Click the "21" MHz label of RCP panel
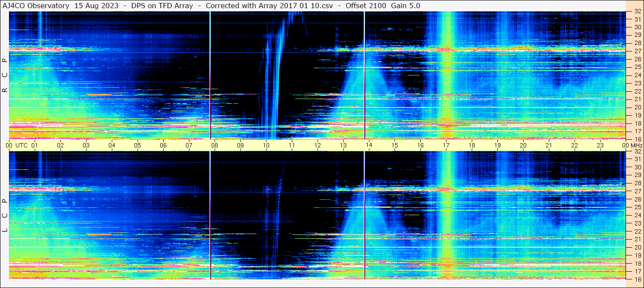Viewport: 644px width, 288px height. pyautogui.click(x=638, y=99)
